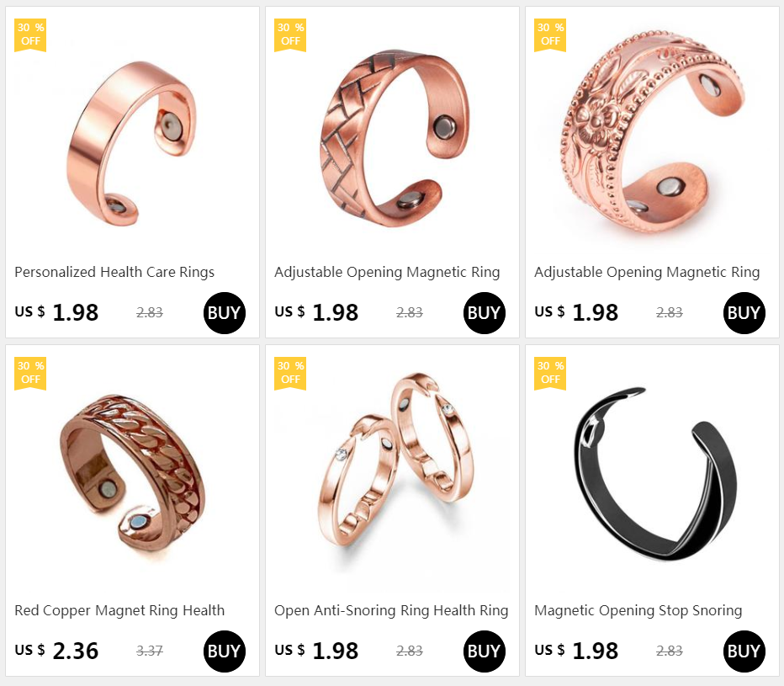Open the plain rose gold ring photo
The image size is (784, 686).
(132, 142)
